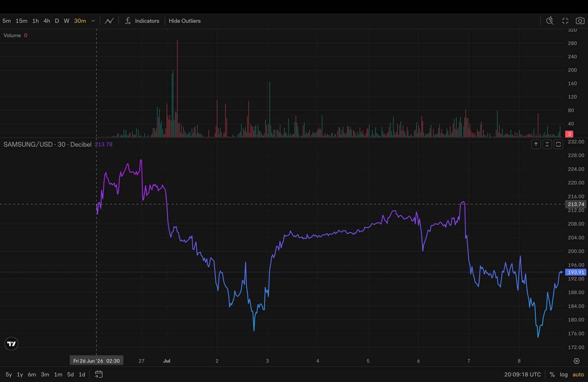Click the TradingView logo
588x382 pixels.
click(x=11, y=344)
